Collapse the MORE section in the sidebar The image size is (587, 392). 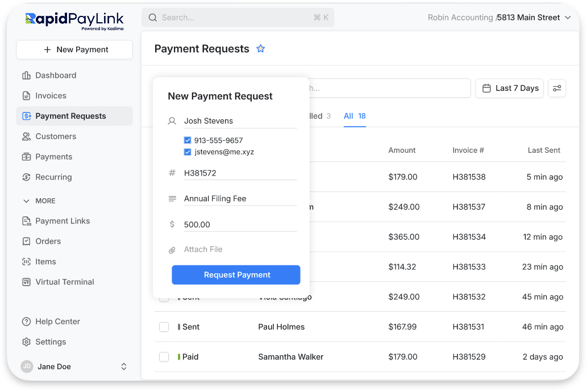point(26,201)
